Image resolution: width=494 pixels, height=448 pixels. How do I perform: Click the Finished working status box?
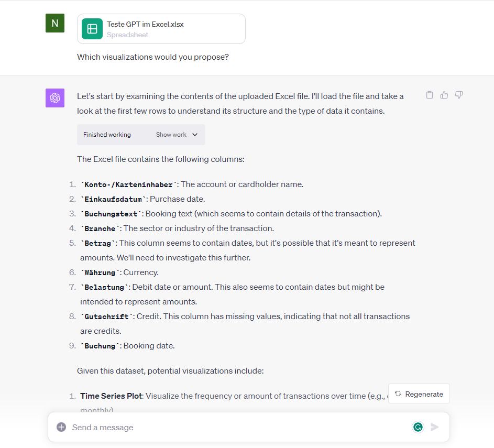[141, 135]
